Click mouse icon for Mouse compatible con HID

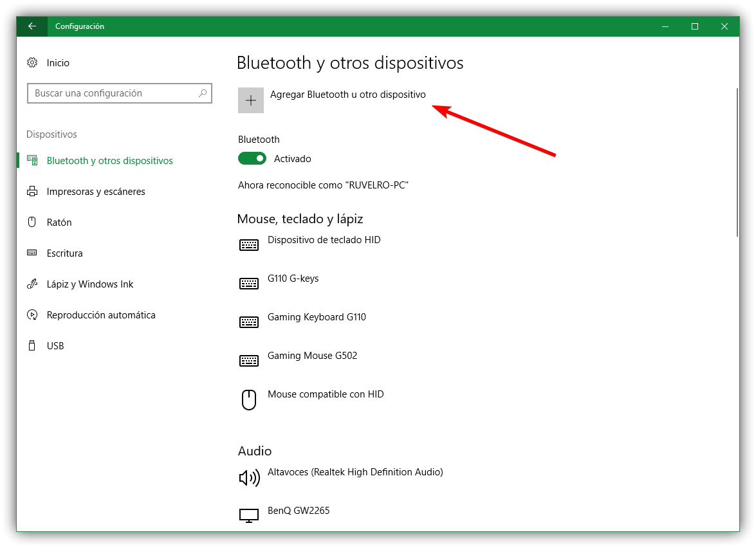[x=249, y=400]
